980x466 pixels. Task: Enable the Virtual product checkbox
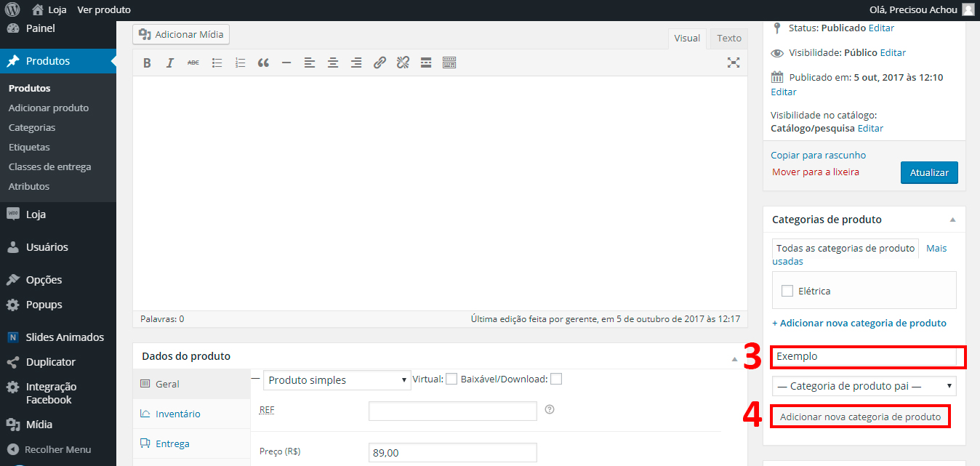[x=451, y=379]
